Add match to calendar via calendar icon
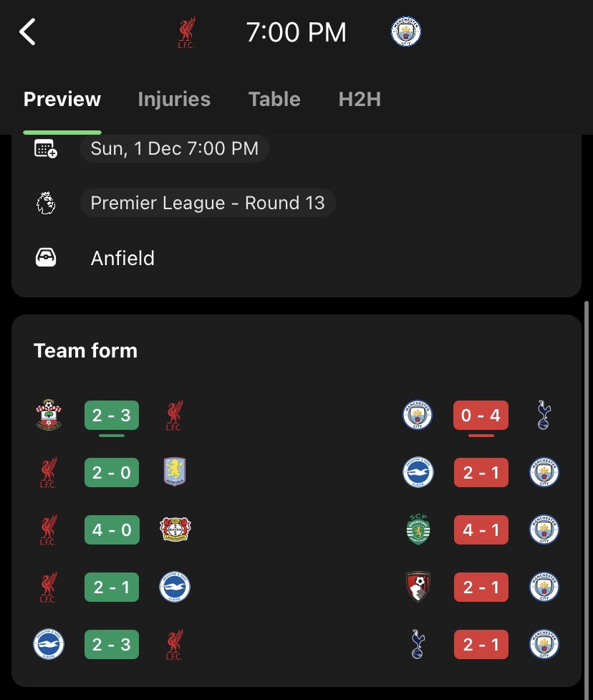 coord(46,148)
